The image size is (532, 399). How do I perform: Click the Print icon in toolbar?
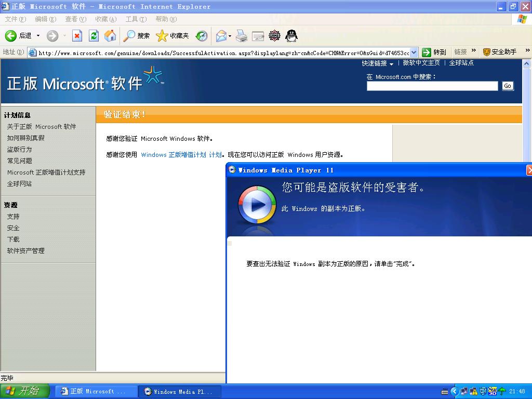click(242, 36)
